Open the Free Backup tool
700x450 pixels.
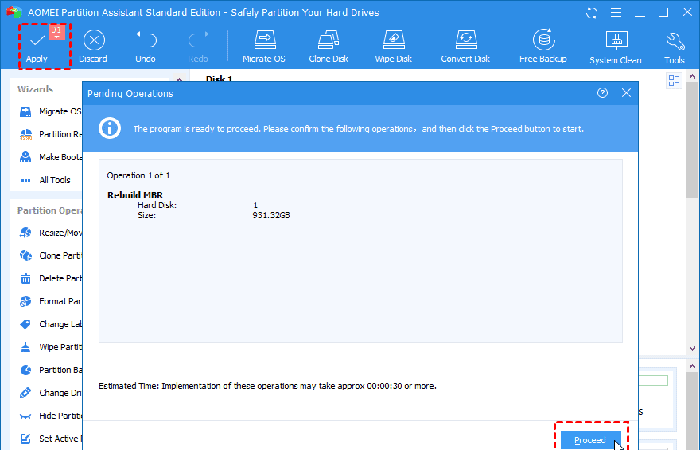[x=543, y=46]
